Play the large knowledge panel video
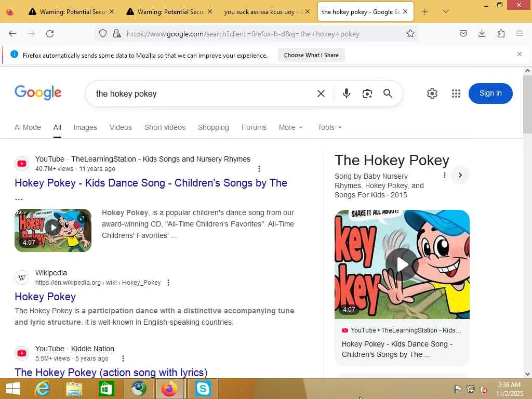This screenshot has height=399, width=532. coord(402,264)
